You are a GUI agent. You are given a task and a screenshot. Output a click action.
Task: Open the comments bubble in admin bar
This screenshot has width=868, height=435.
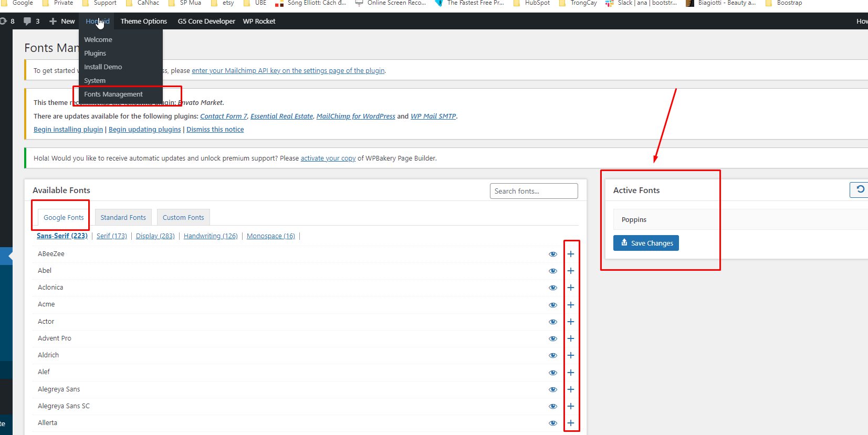coord(32,21)
